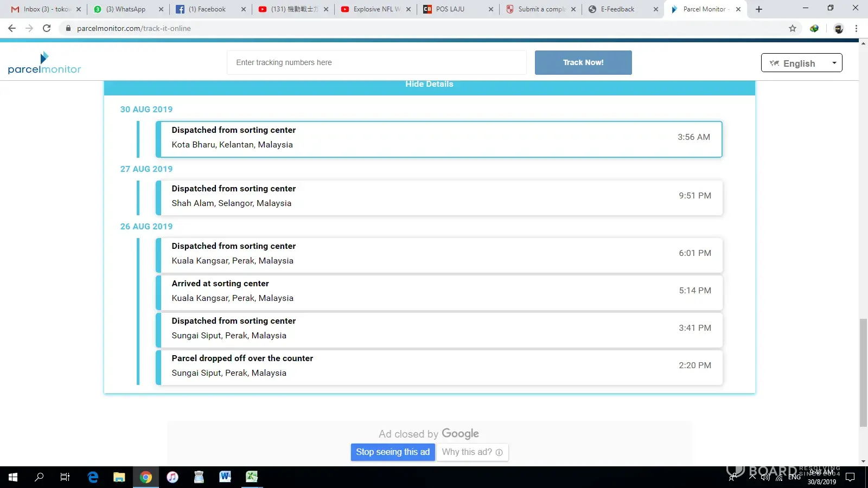Click Parcel dropped off over the counter
The image size is (868, 488).
click(242, 358)
